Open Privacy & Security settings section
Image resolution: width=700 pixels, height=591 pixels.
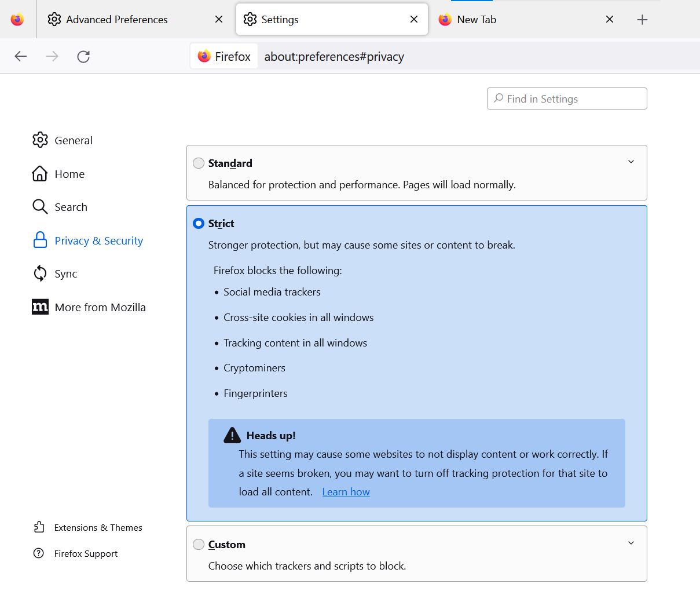tap(98, 240)
